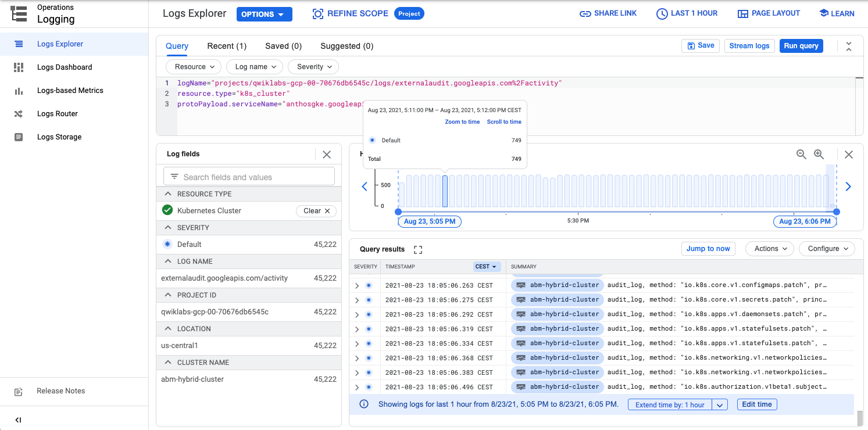Move histogram time range backward
Viewport: 868px width, 430px height.
point(365,187)
